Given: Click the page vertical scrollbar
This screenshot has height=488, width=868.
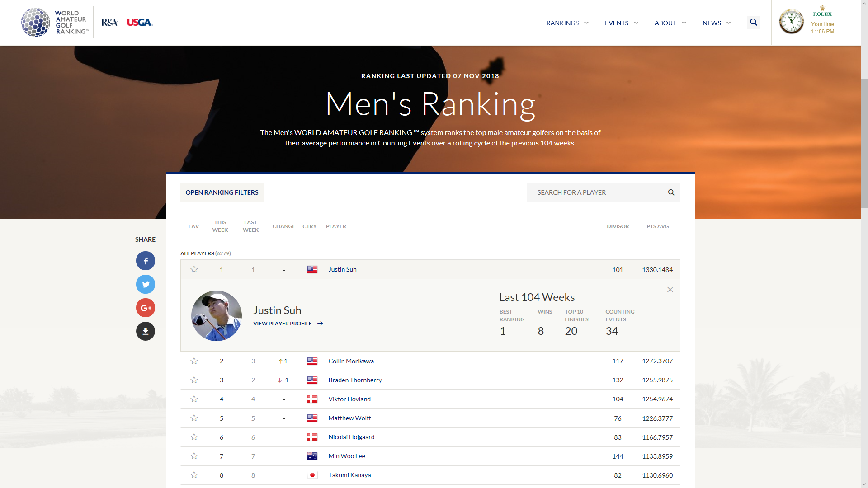Looking at the screenshot, I should pos(864,144).
